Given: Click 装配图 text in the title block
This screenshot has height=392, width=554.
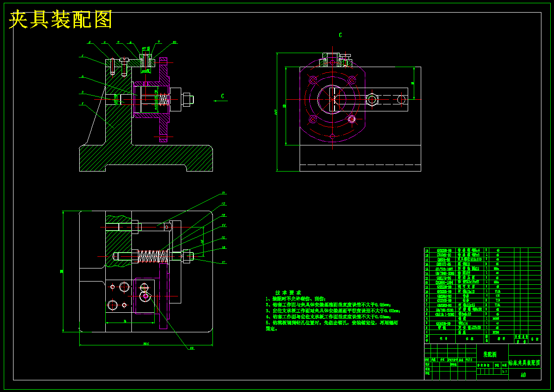Looking at the screenshot, I should 490,355.
